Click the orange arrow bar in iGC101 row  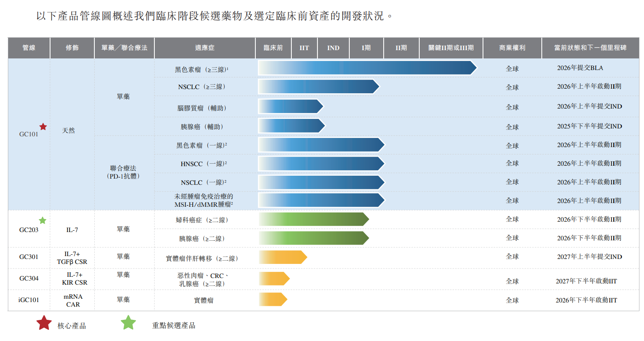[273, 299]
